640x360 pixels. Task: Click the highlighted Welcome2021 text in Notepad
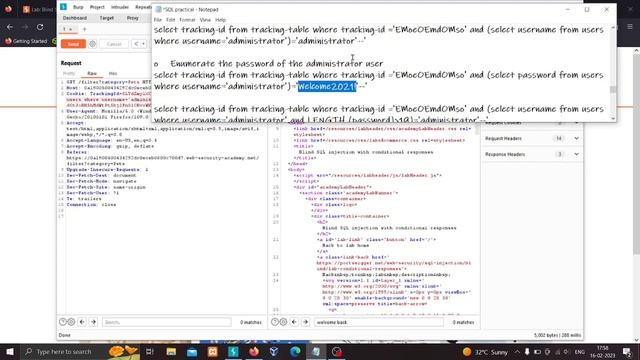327,86
